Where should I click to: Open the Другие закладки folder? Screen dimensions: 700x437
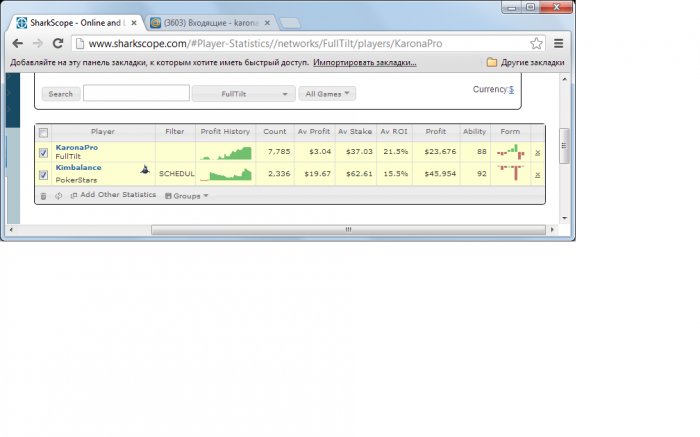pyautogui.click(x=525, y=62)
